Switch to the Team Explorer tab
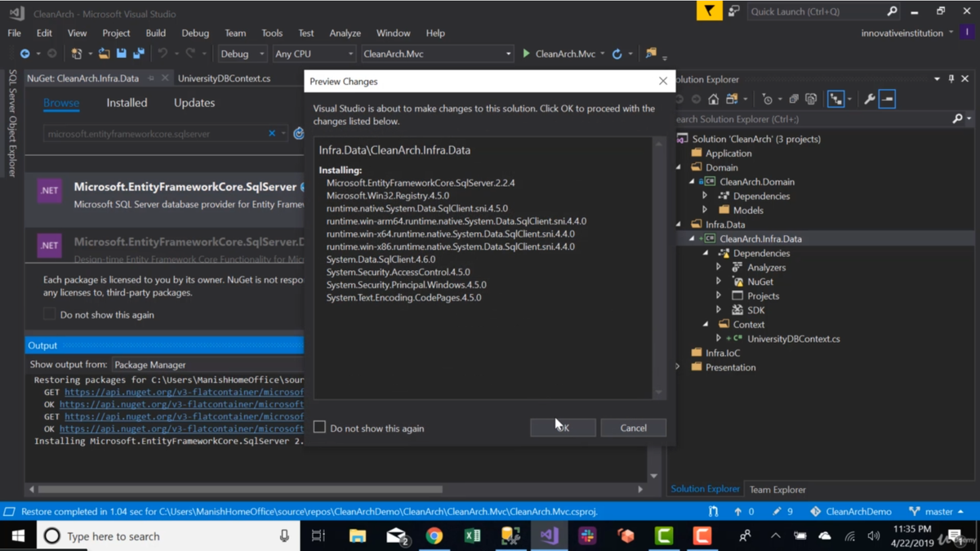The image size is (980, 551). pos(777,490)
